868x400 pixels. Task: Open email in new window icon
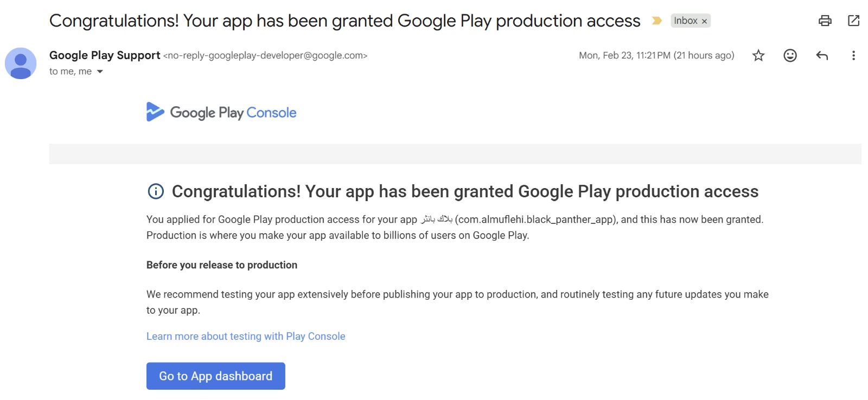853,21
